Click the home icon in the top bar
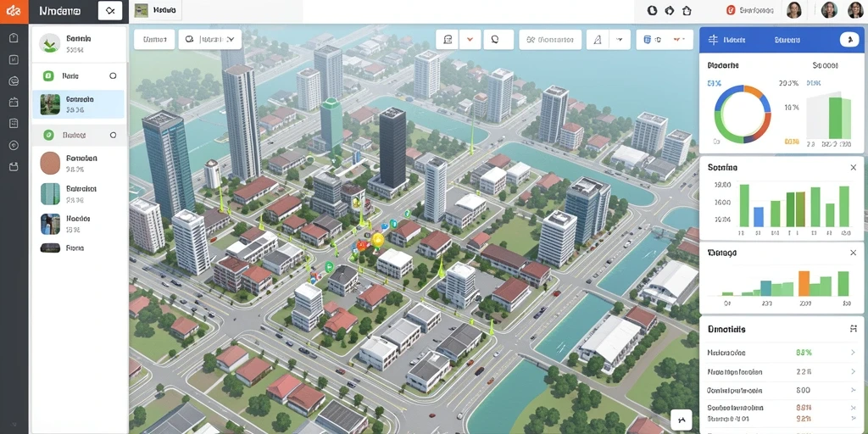Viewport: 868px width, 434px height. (x=687, y=10)
